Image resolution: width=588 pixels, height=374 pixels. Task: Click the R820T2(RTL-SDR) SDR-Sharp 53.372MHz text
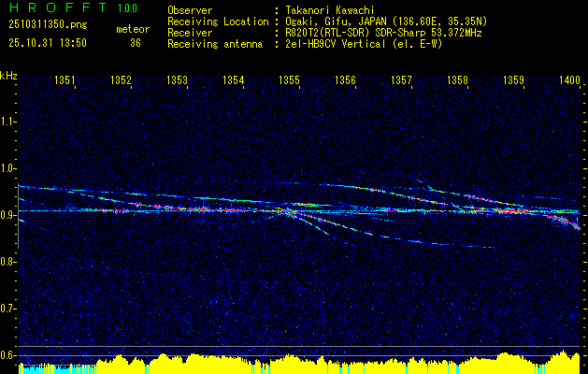click(383, 33)
